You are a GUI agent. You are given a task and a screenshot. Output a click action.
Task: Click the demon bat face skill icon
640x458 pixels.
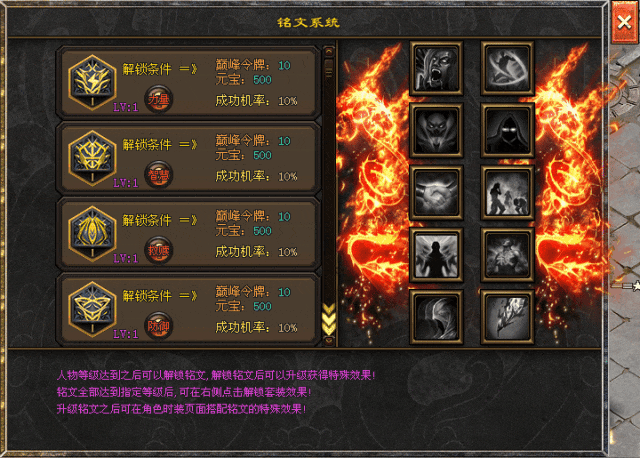coord(436,131)
